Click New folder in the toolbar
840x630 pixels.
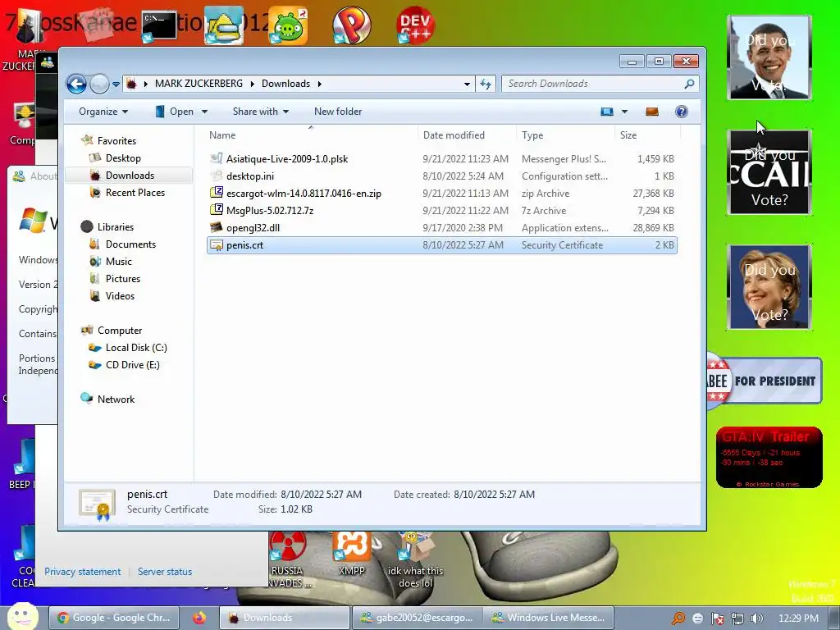(338, 112)
